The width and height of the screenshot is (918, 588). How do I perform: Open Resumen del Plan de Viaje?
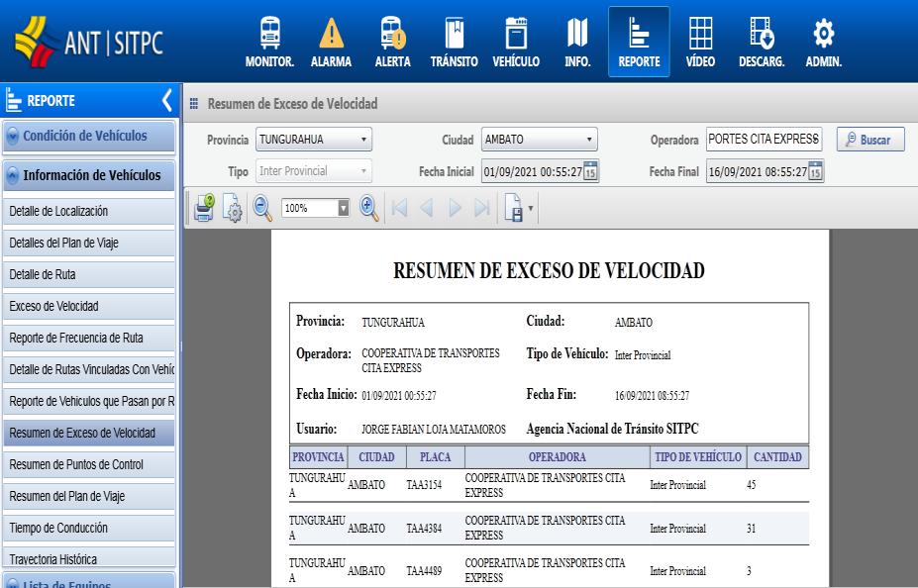pyautogui.click(x=89, y=496)
